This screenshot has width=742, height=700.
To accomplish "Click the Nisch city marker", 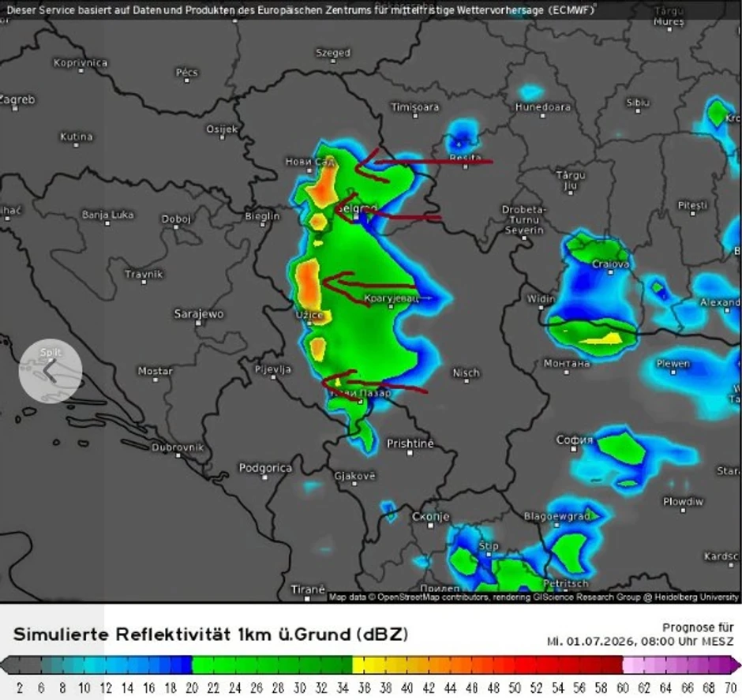I will [466, 380].
